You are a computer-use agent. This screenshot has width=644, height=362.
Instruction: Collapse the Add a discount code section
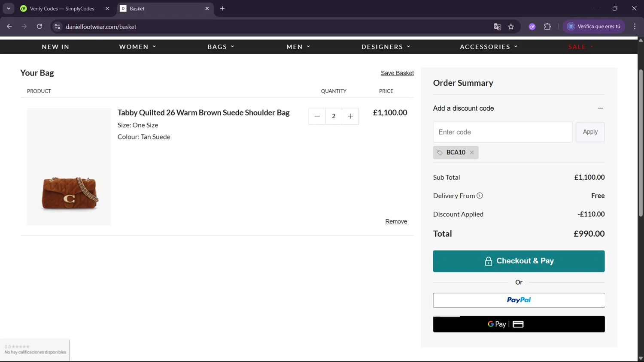[601, 108]
